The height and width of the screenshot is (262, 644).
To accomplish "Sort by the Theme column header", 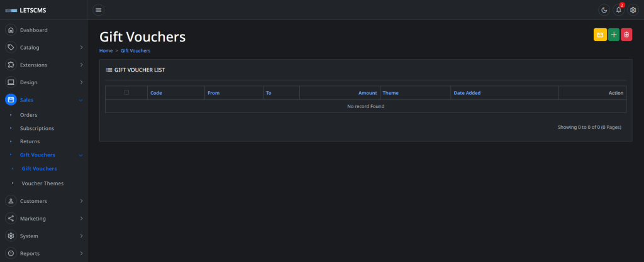I will (391, 93).
